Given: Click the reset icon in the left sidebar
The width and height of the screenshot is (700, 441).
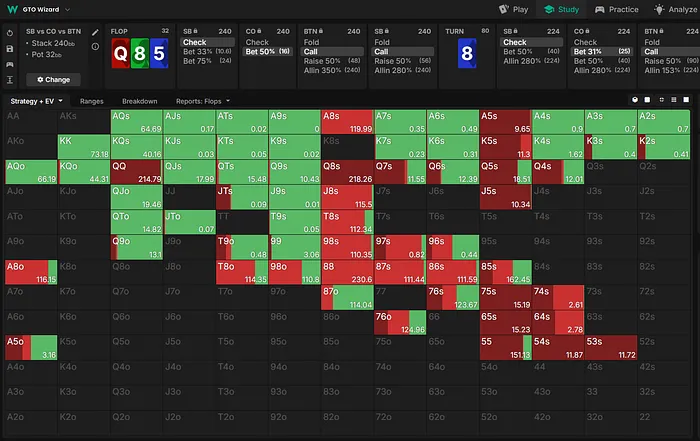Looking at the screenshot, I should 9,32.
